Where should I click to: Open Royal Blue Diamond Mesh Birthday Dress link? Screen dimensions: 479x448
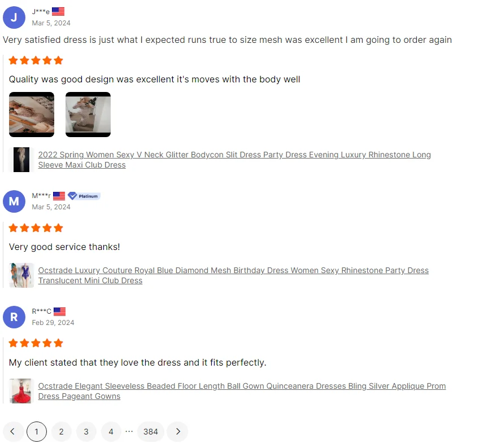pyautogui.click(x=233, y=275)
